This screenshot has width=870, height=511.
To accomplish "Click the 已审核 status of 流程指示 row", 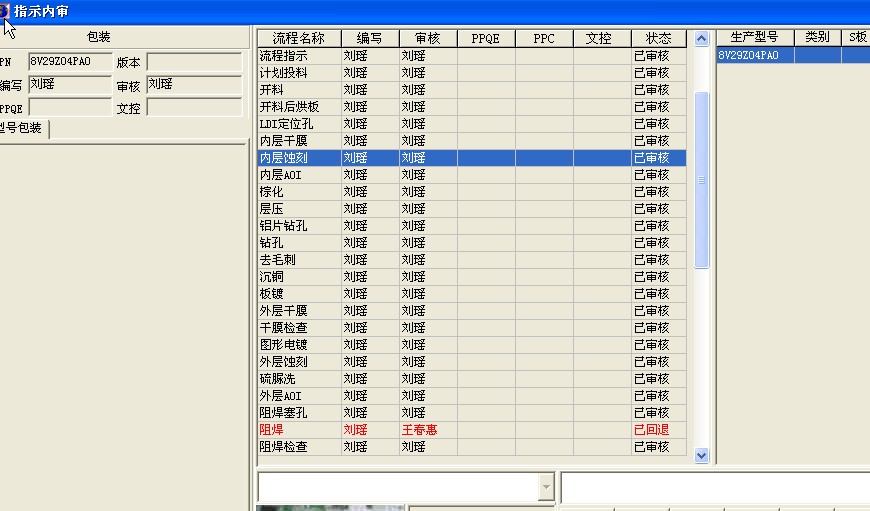I will [x=659, y=56].
